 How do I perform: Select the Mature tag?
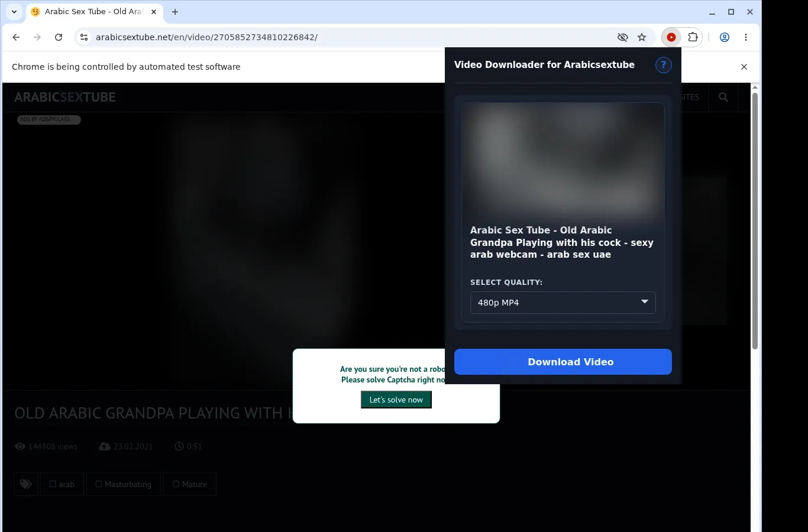[x=189, y=484]
